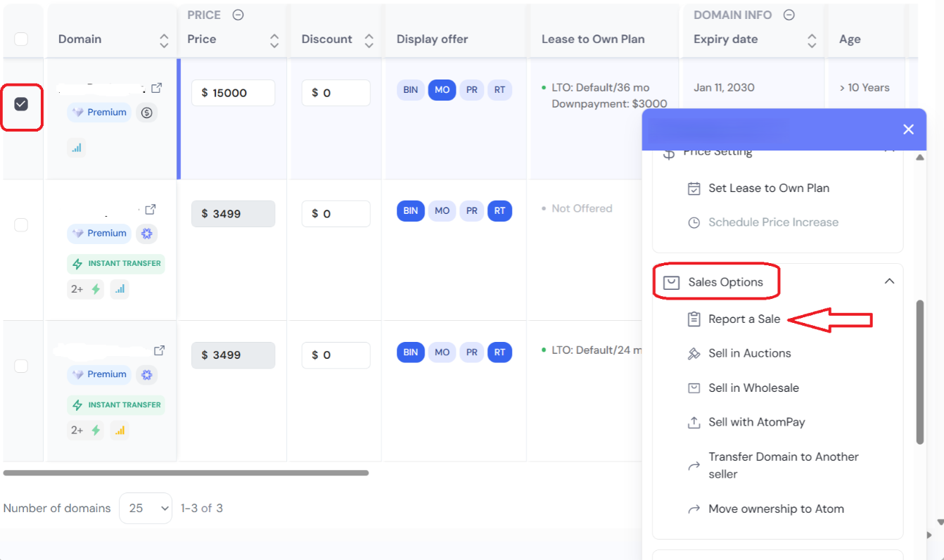Click Schedule Price Increase clock icon
The height and width of the screenshot is (560, 944).
(694, 222)
